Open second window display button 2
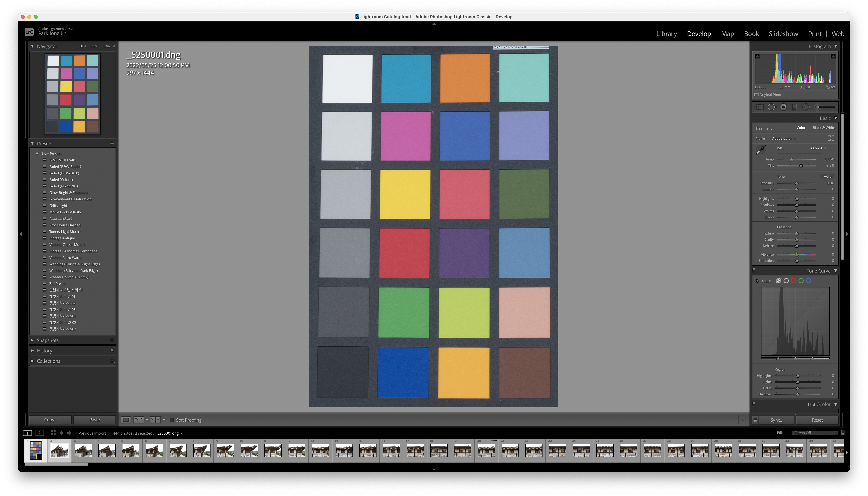Image resolution: width=868 pixels, height=496 pixels. (x=39, y=433)
